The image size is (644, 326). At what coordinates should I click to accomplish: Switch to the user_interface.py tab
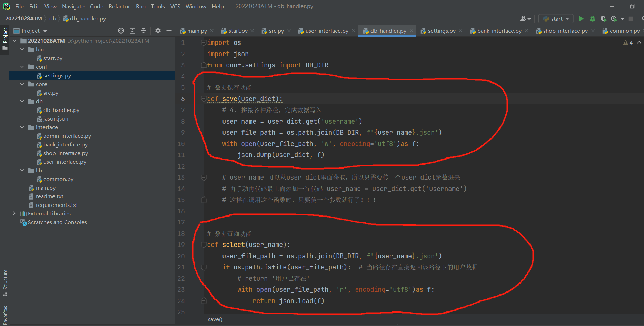pyautogui.click(x=326, y=31)
